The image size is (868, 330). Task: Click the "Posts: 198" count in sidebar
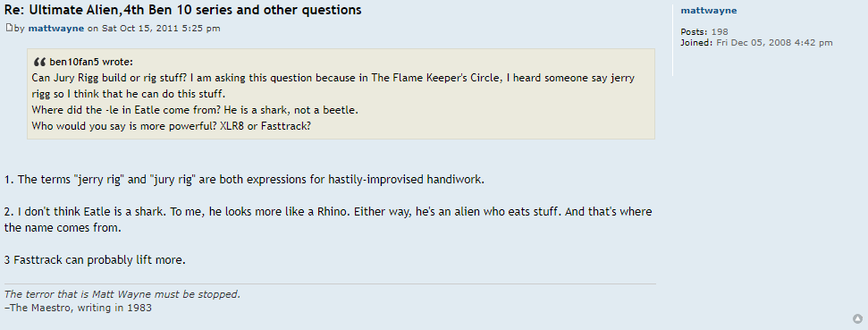coord(704,32)
